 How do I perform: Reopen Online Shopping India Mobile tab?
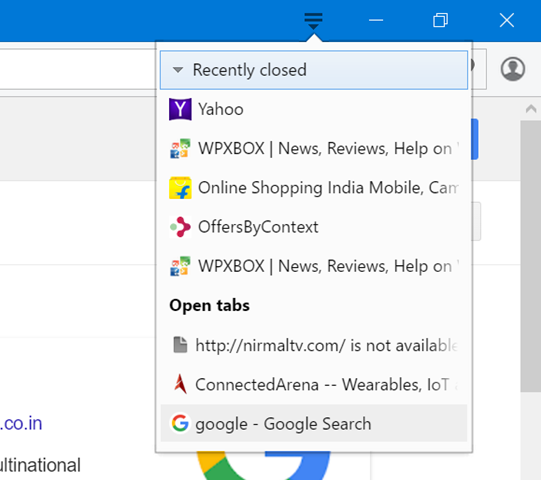314,188
